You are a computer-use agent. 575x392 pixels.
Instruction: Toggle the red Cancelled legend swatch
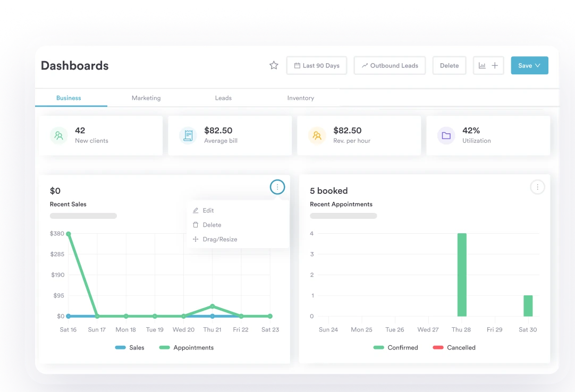point(438,347)
